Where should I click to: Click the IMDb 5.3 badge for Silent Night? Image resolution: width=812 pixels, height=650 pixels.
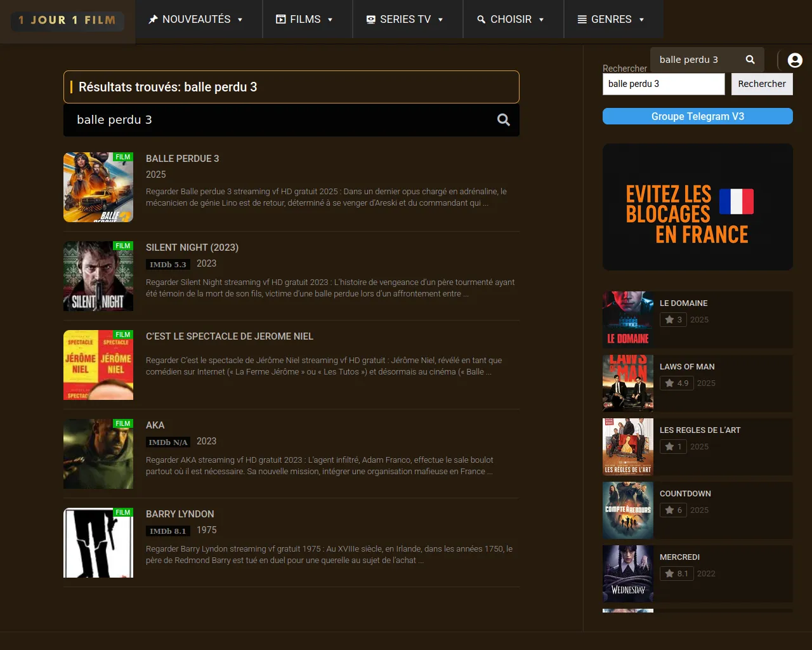click(168, 265)
